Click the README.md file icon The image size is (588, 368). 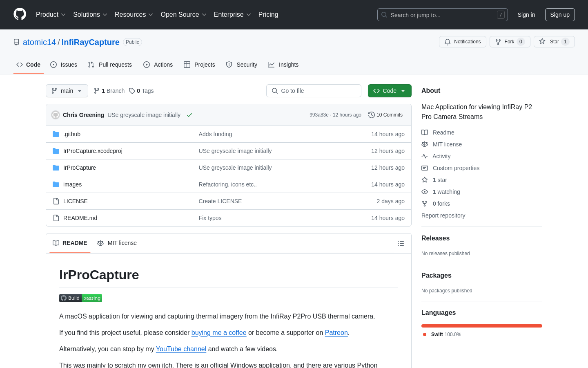pos(56,218)
